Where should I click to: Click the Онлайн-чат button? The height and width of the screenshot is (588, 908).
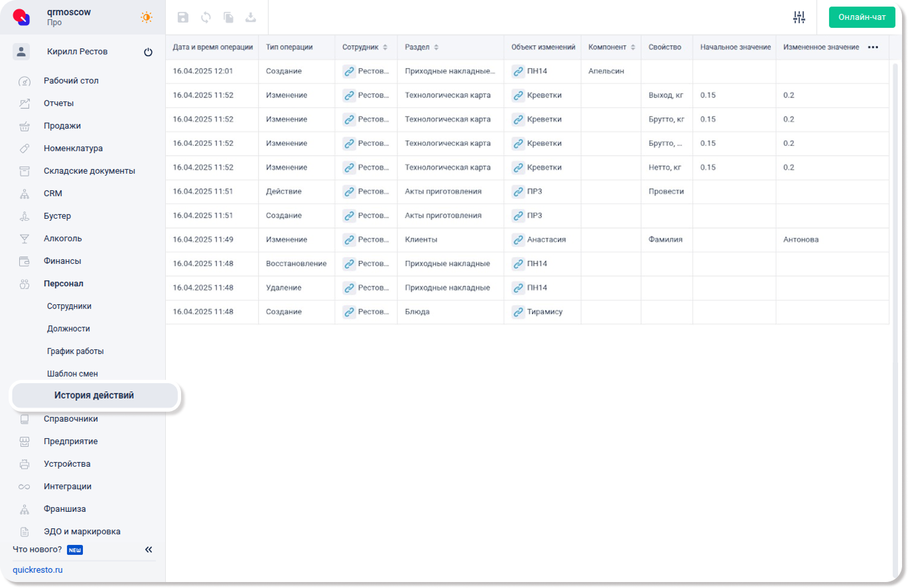click(862, 17)
